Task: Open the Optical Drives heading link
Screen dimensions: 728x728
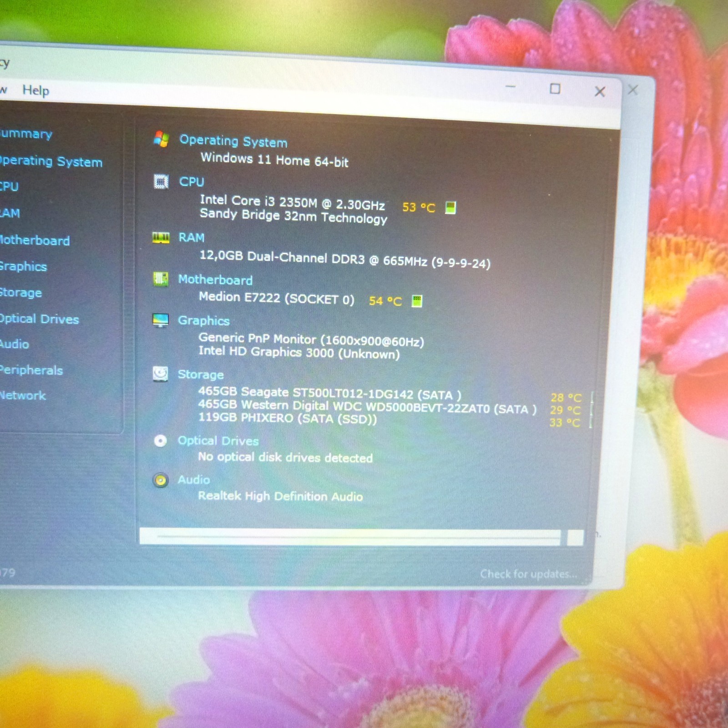Action: (218, 440)
